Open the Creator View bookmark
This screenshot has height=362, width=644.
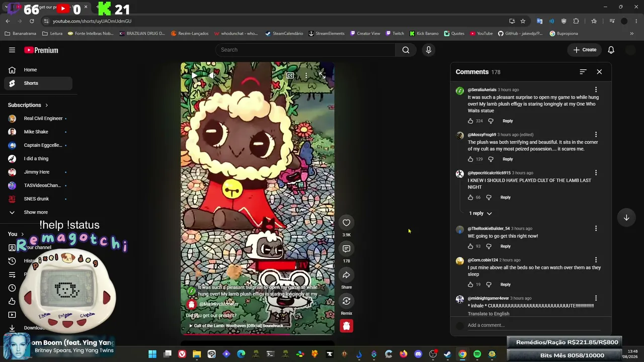(365, 34)
